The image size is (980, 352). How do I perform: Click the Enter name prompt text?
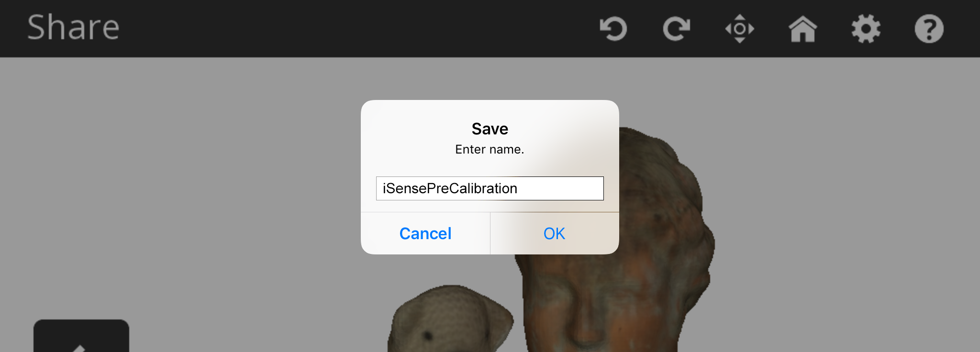tap(490, 149)
